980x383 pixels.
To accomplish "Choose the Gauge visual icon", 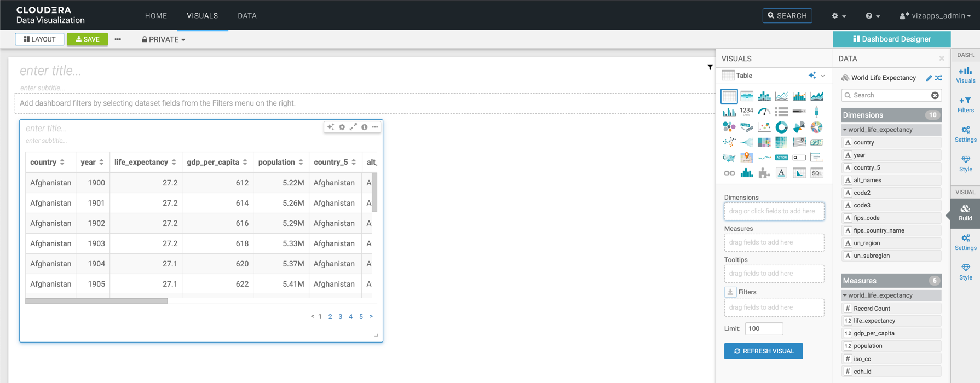I will click(764, 112).
